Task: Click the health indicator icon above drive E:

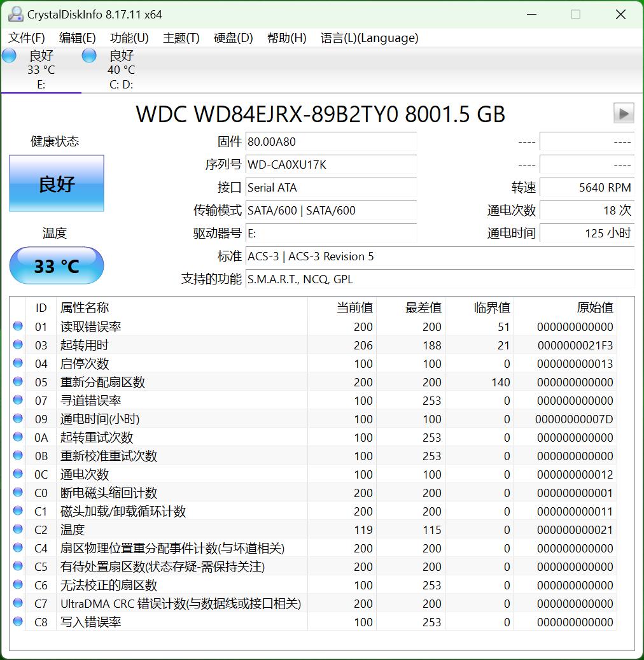Action: point(8,55)
